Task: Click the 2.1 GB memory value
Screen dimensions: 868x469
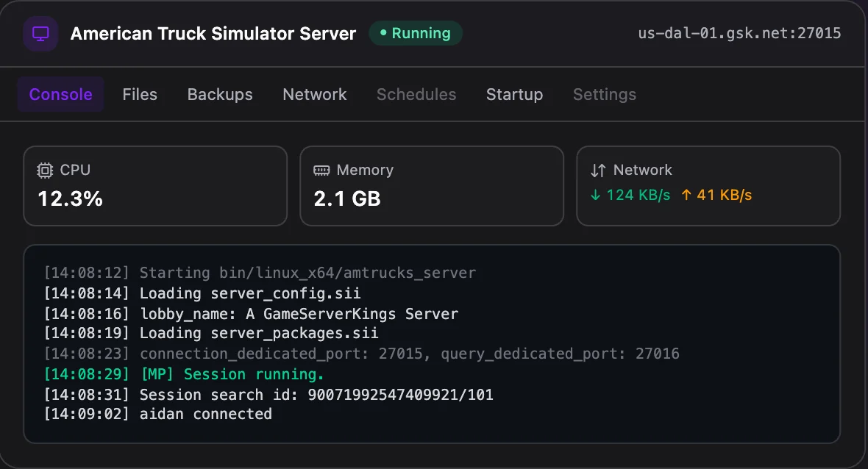Action: [347, 199]
